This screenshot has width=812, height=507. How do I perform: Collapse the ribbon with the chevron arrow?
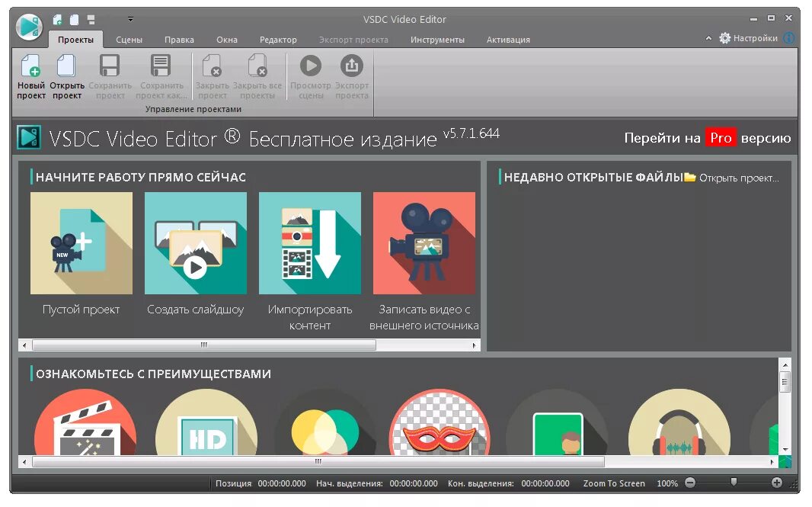pos(708,38)
